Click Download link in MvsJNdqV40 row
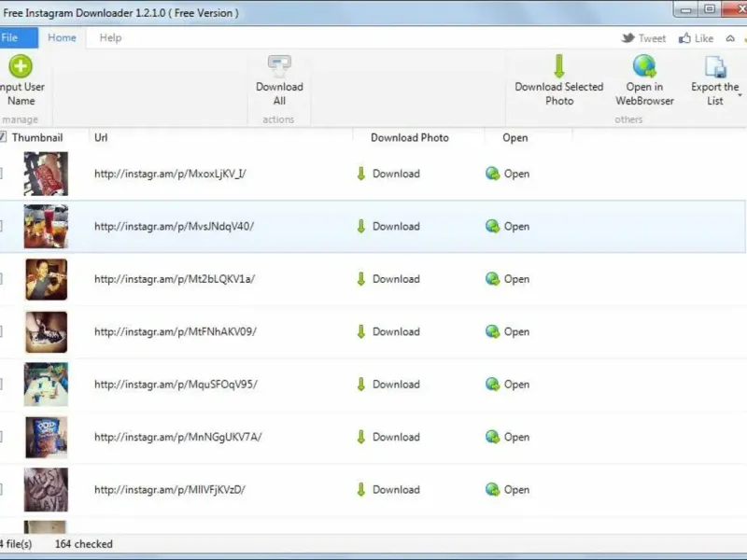This screenshot has width=747, height=560. [396, 226]
